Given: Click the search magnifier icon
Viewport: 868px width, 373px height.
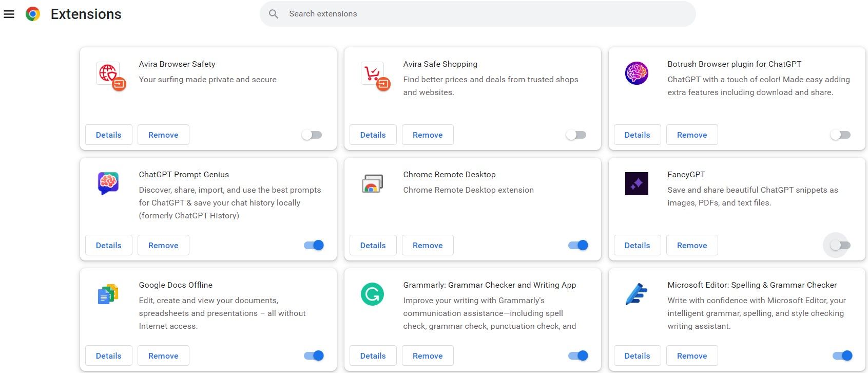Looking at the screenshot, I should [x=274, y=14].
